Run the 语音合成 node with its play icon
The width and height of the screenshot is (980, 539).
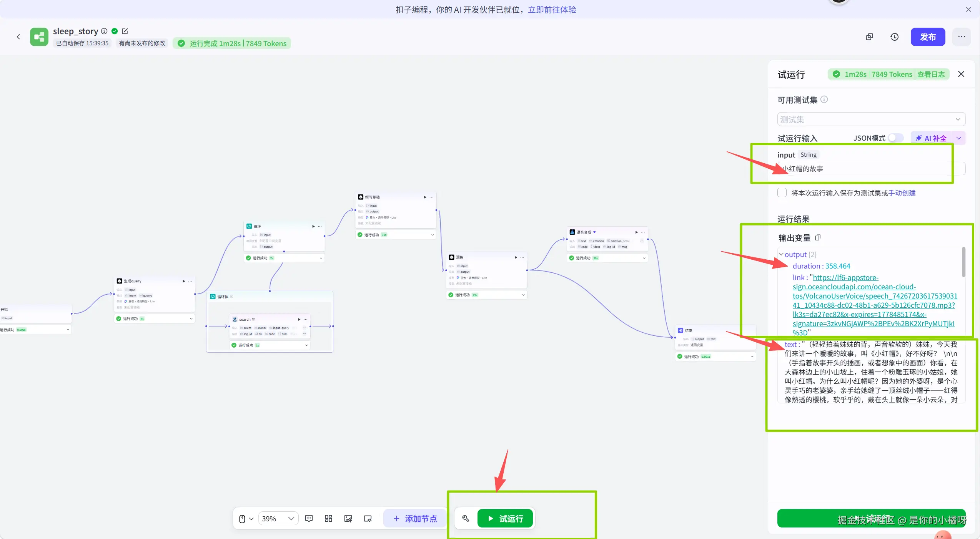coord(636,232)
